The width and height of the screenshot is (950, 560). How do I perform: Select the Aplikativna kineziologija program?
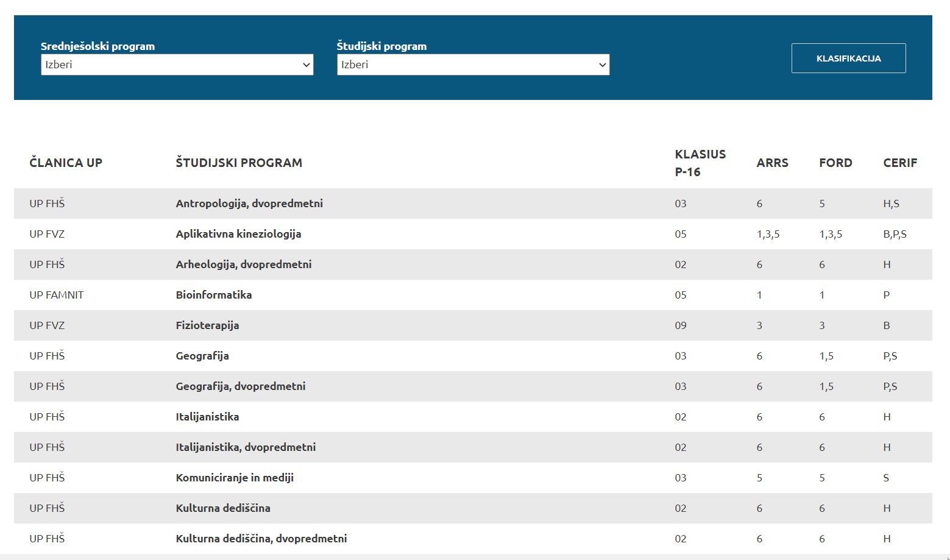click(x=238, y=234)
